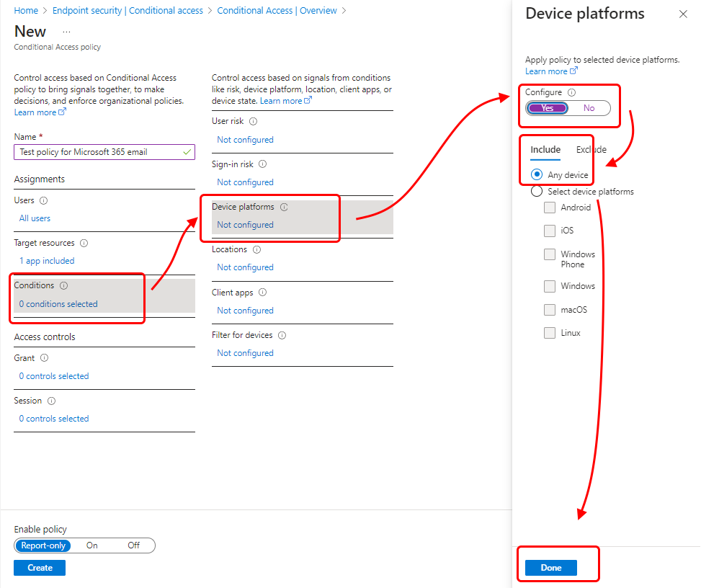Viewport: 701px width, 588px height.
Task: Open Locations Not configured link
Action: point(245,267)
